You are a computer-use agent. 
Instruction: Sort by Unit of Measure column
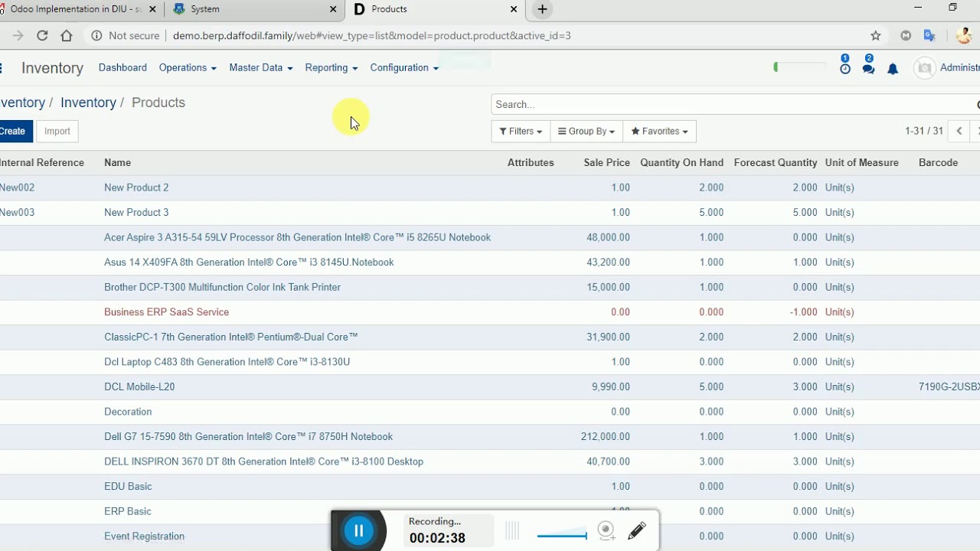pos(862,162)
